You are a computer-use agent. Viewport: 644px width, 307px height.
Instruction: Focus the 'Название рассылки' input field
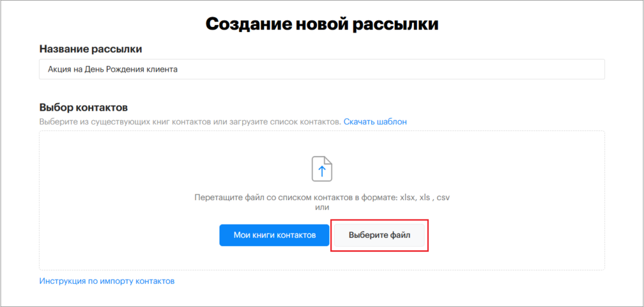click(x=322, y=69)
